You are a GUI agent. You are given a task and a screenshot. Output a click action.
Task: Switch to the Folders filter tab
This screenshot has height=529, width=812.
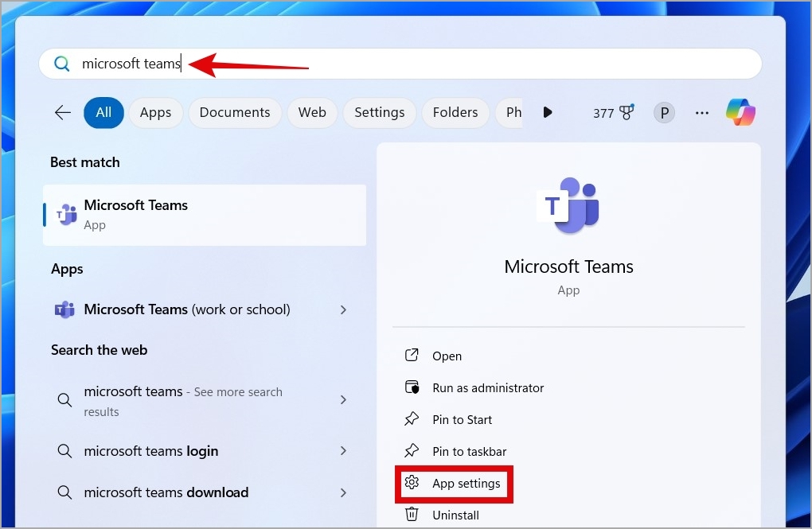click(455, 112)
